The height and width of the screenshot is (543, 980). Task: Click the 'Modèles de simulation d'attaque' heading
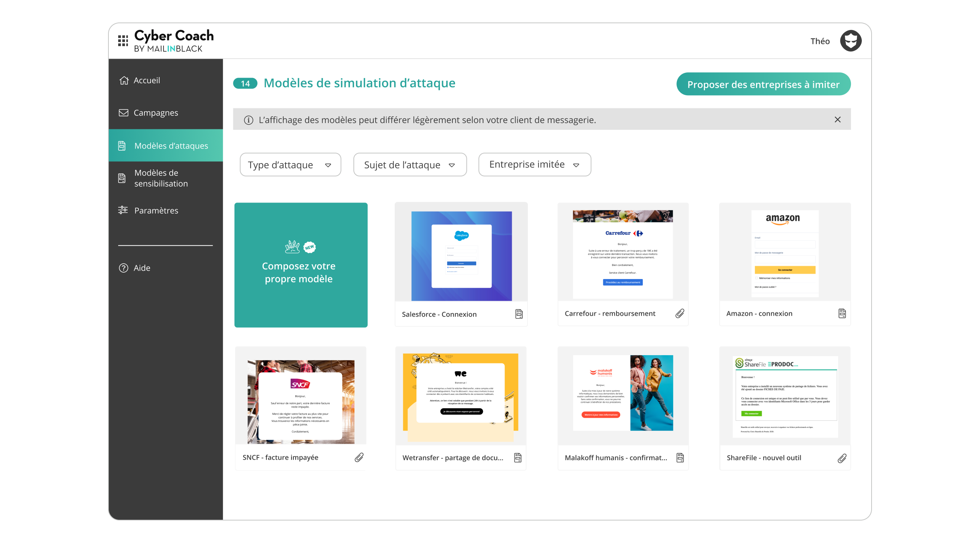point(359,83)
